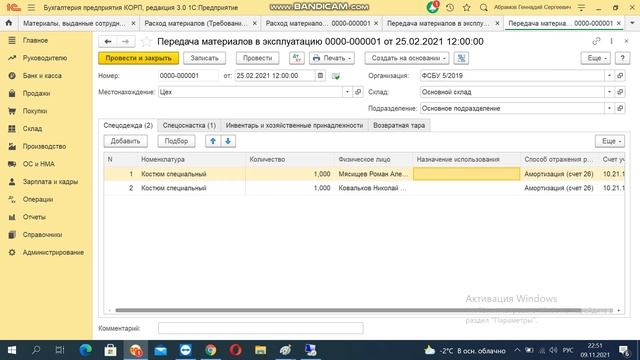
Task: Open Chrome from the taskbar
Action: 211,350
